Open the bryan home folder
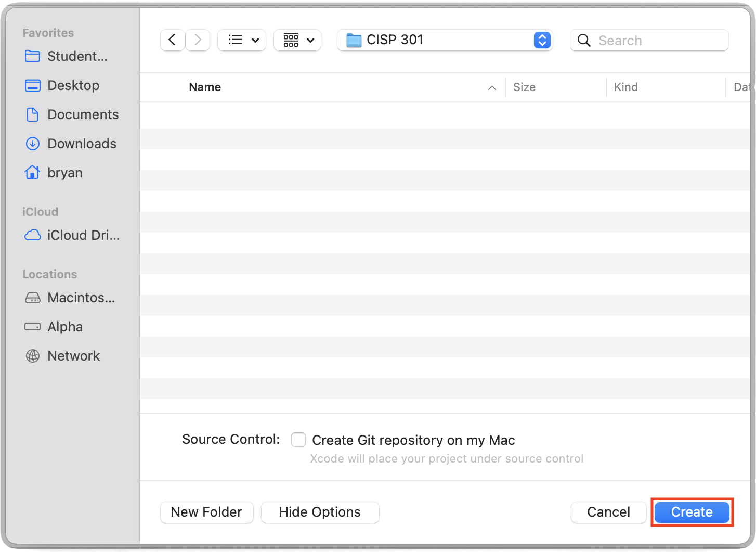Viewport: 756px width, 552px height. coord(64,173)
